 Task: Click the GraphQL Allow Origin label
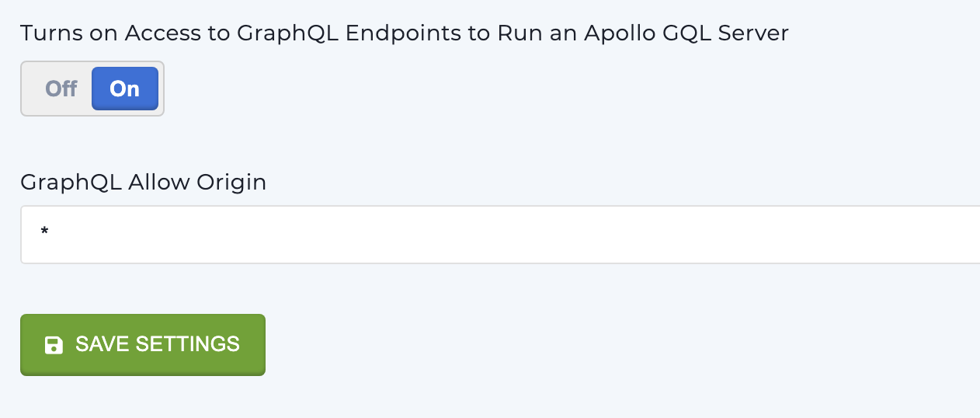pyautogui.click(x=144, y=182)
